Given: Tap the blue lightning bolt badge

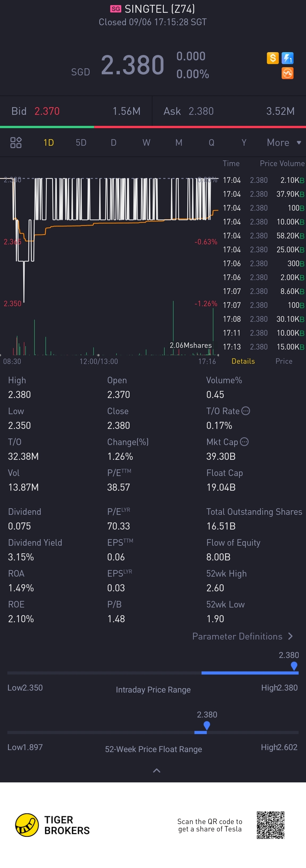Looking at the screenshot, I should 288,58.
